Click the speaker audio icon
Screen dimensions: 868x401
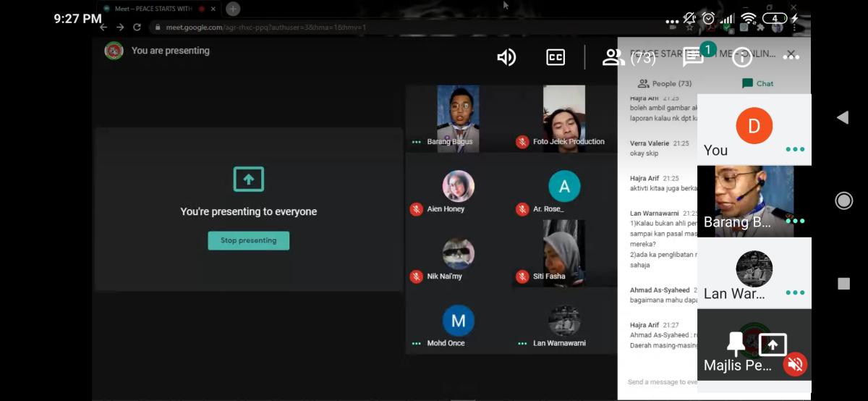click(506, 58)
